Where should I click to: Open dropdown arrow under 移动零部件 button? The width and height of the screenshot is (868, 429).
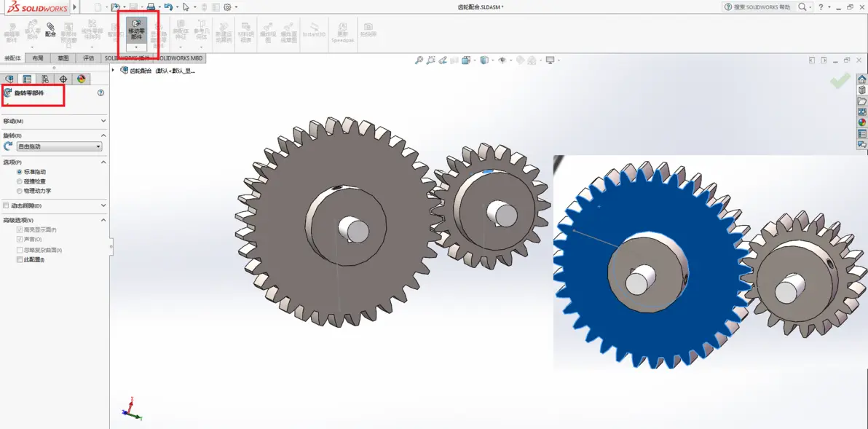[136, 47]
